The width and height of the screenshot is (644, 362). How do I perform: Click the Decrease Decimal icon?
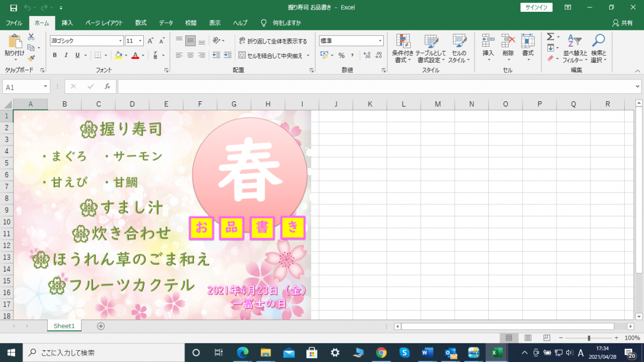coord(378,55)
